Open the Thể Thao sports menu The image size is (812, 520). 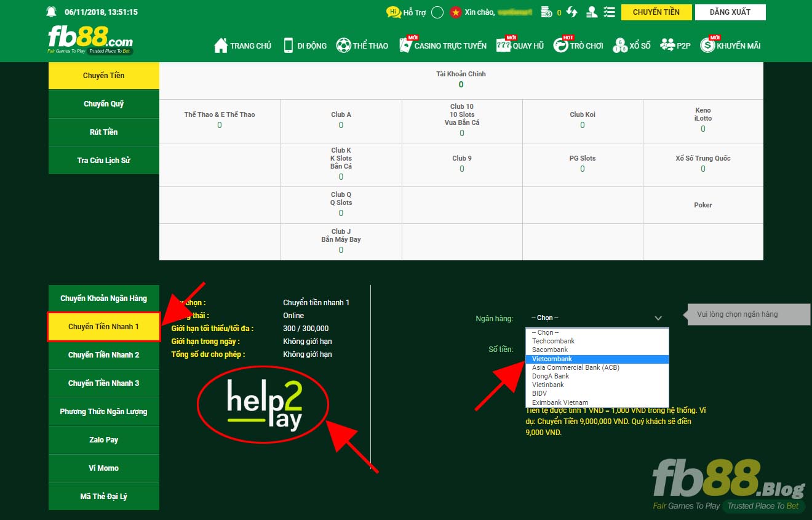(362, 46)
